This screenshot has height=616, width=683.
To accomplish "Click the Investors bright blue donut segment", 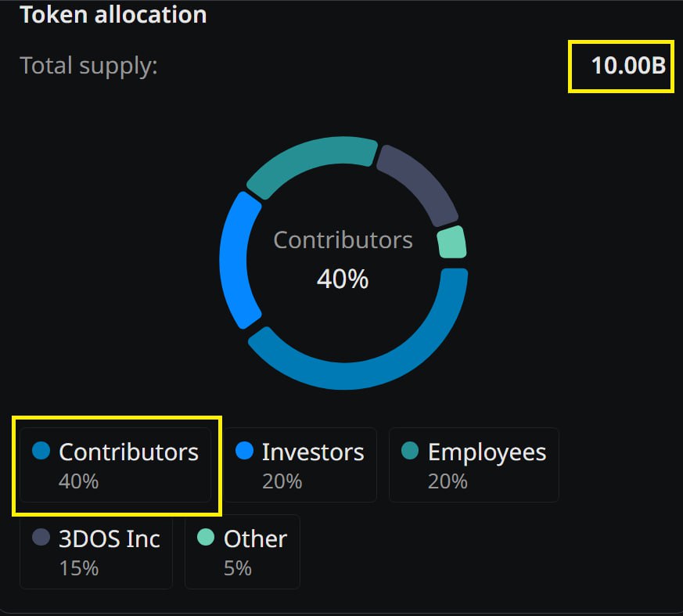I will tap(235, 261).
